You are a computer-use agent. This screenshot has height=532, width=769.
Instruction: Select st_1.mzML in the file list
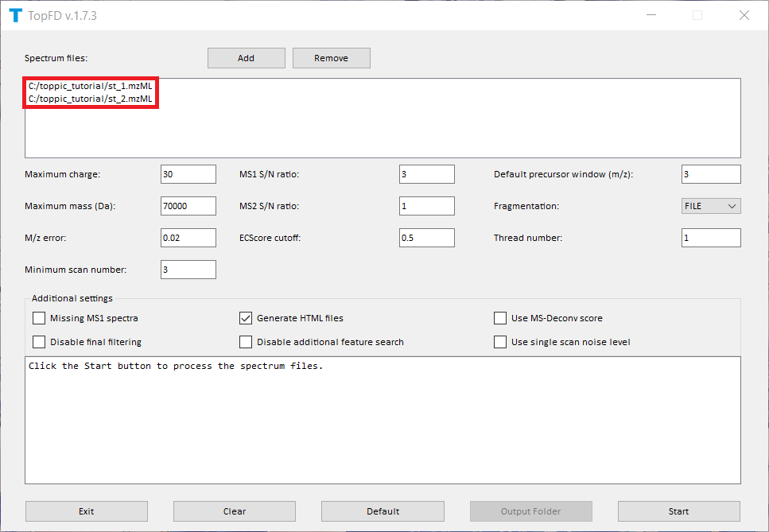click(x=90, y=86)
